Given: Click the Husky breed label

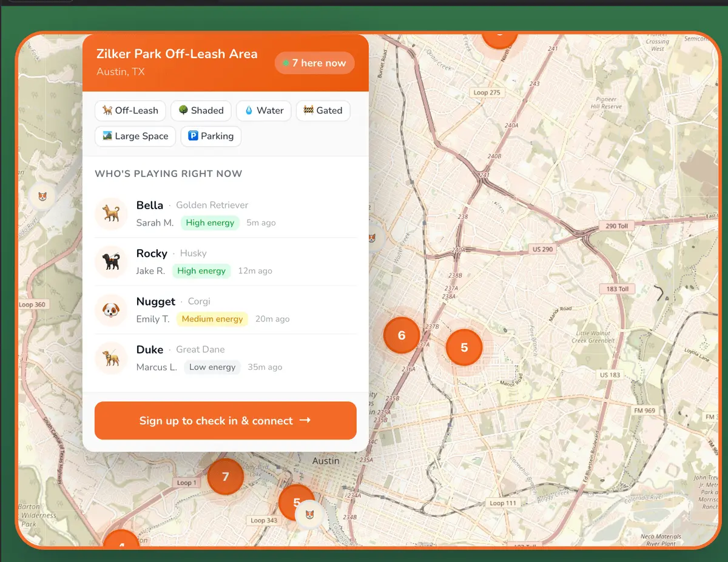Looking at the screenshot, I should (194, 253).
